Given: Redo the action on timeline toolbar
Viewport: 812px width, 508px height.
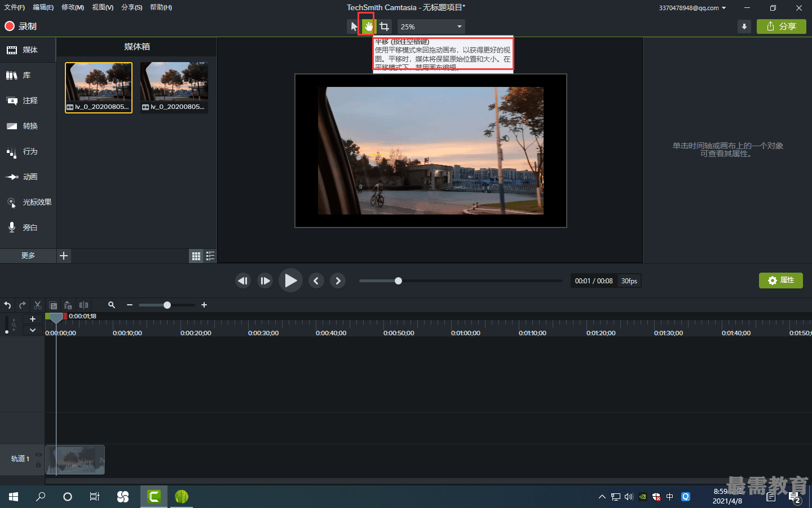Looking at the screenshot, I should [x=23, y=305].
